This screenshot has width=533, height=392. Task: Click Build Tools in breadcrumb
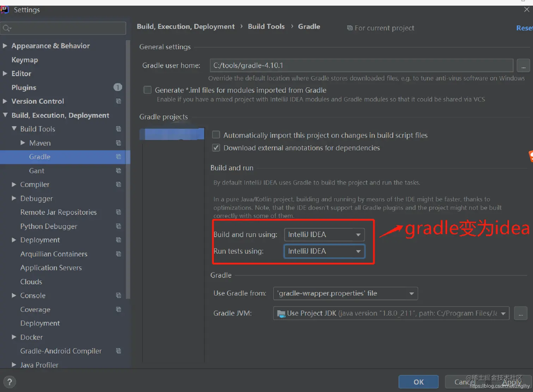pyautogui.click(x=266, y=26)
